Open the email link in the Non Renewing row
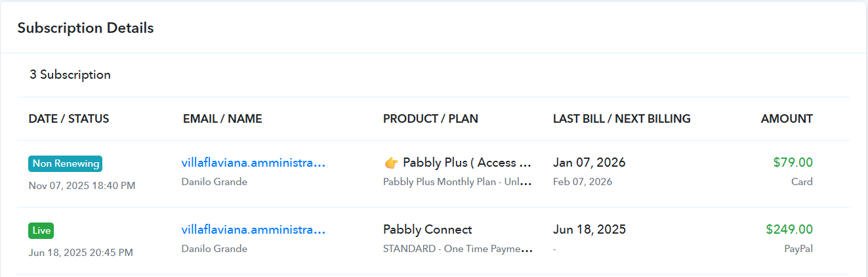Viewport: 868px width, 277px height. pos(253,163)
